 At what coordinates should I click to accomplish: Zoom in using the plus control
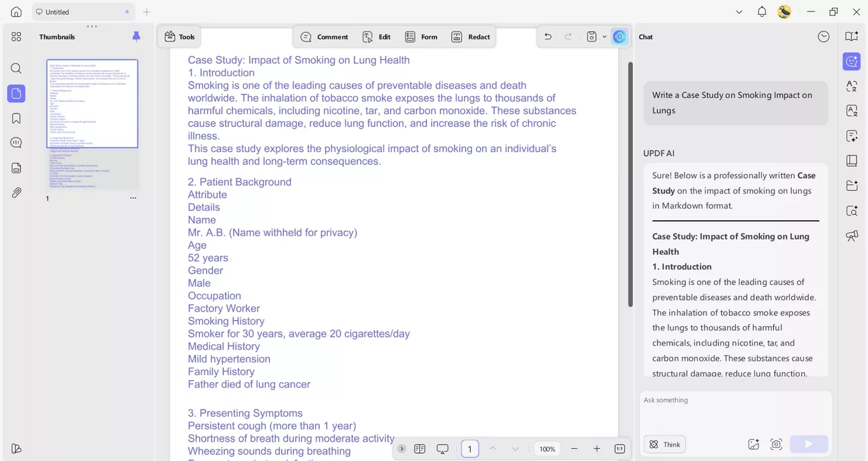click(596, 449)
